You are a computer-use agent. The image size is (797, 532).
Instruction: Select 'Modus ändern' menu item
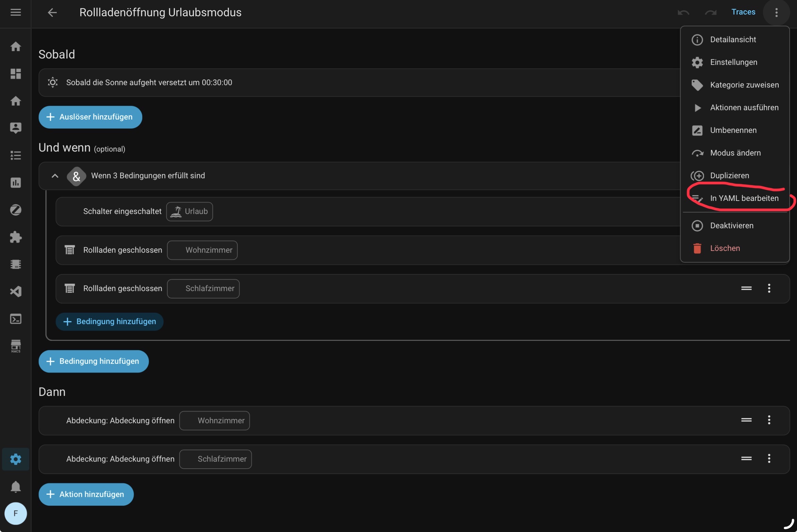click(735, 153)
